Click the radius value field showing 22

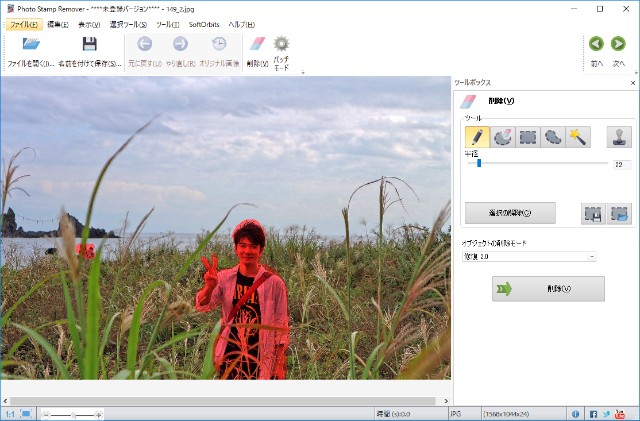[x=621, y=164]
